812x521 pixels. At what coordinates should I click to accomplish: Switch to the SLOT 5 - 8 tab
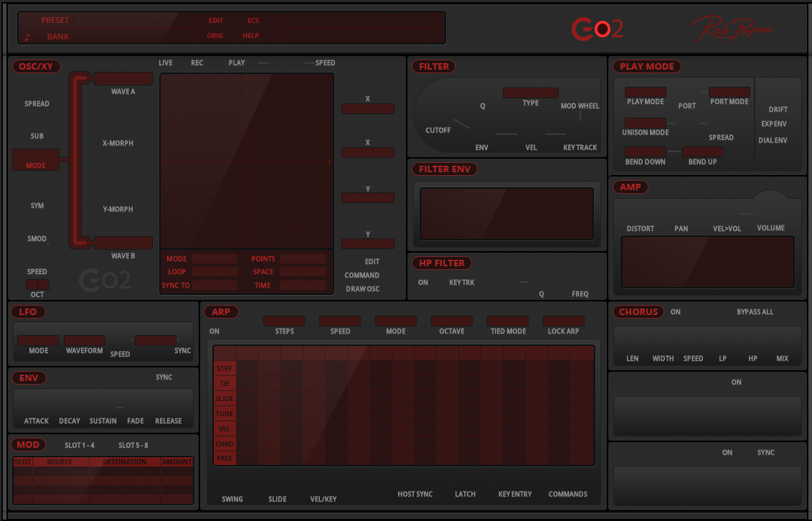[x=133, y=446]
